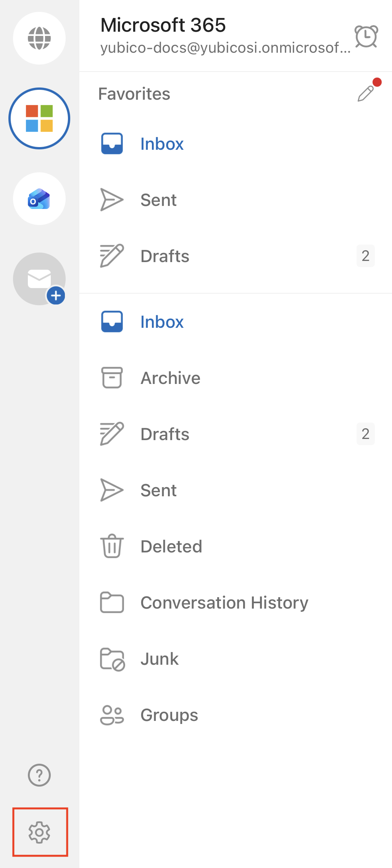Open the Conversation History folder

tap(224, 603)
